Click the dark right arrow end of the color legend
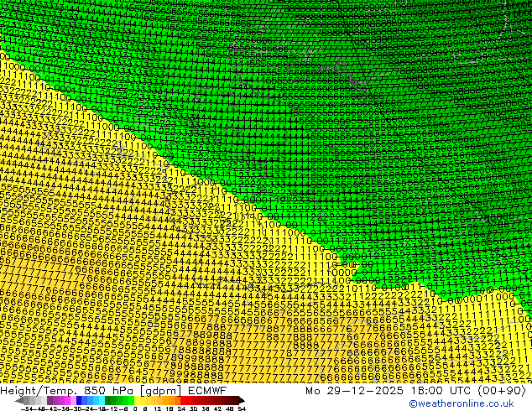Image resolution: width=532 pixels, height=411 pixels. click(241, 400)
